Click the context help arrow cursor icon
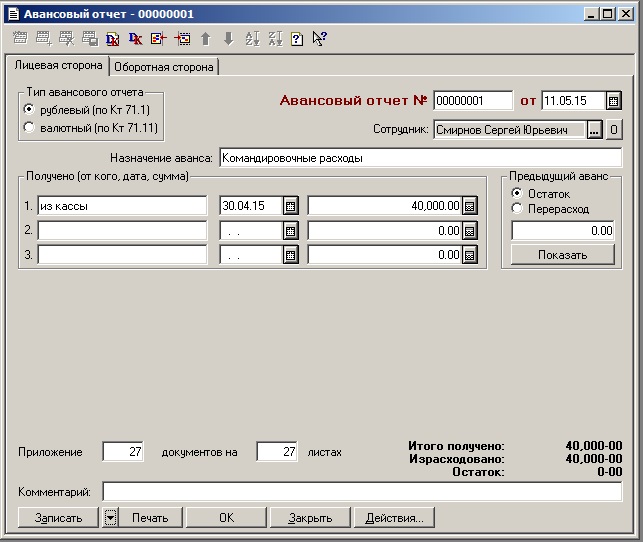This screenshot has width=643, height=542. tap(319, 39)
